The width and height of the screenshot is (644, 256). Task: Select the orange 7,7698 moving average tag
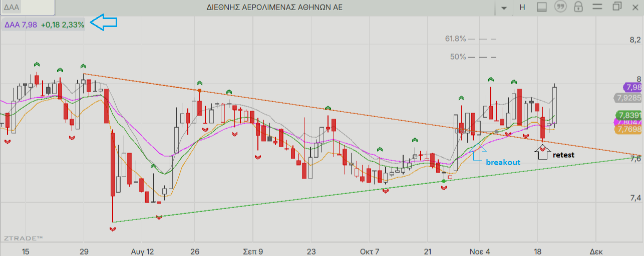click(628, 129)
